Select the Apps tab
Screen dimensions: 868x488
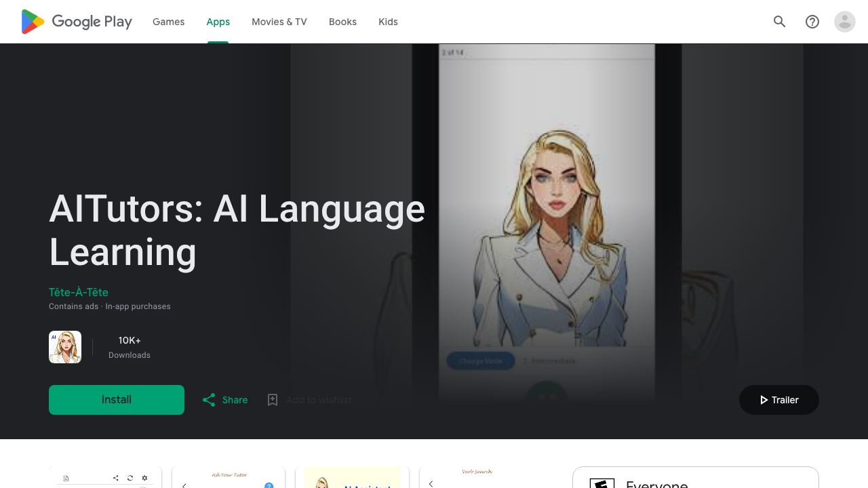[x=218, y=22]
